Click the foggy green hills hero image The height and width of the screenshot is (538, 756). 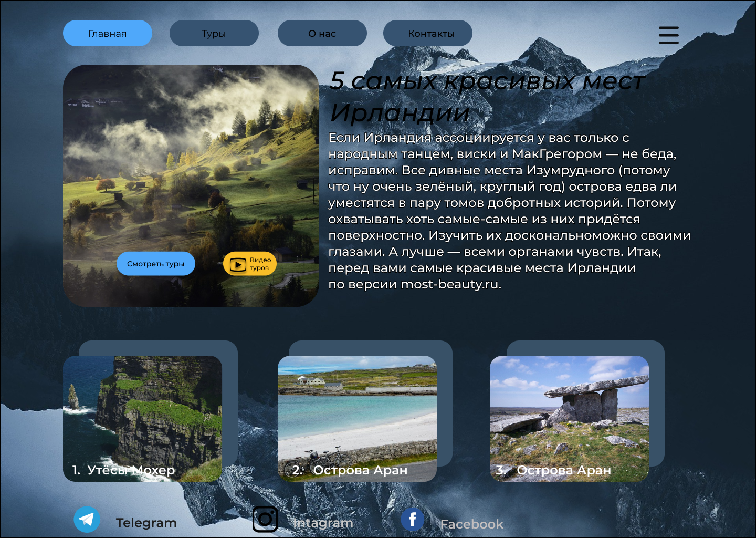191,185
